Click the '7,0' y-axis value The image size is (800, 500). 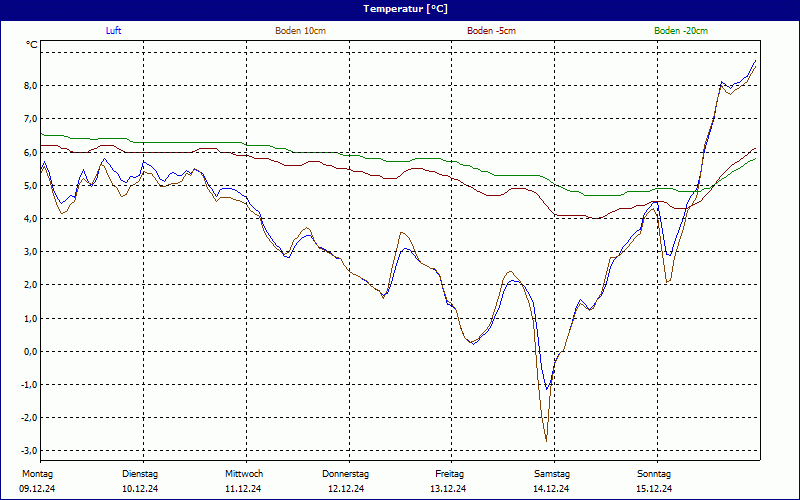[x=32, y=119]
